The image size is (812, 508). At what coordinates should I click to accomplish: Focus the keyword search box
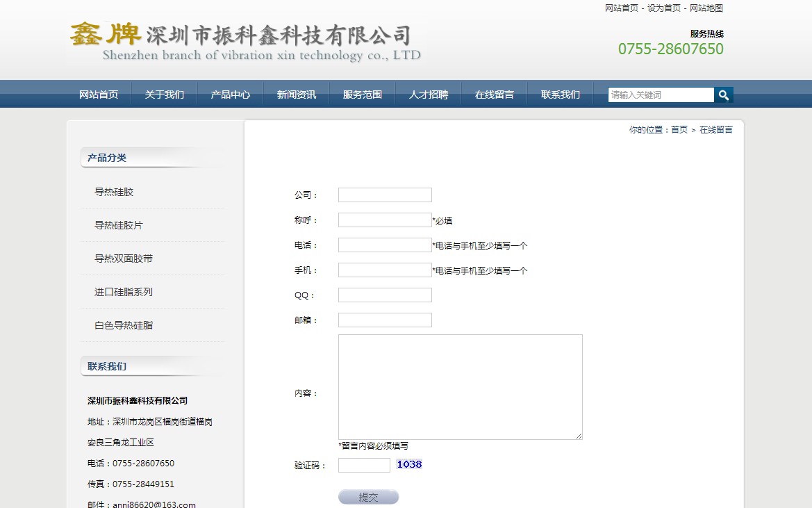coord(661,95)
